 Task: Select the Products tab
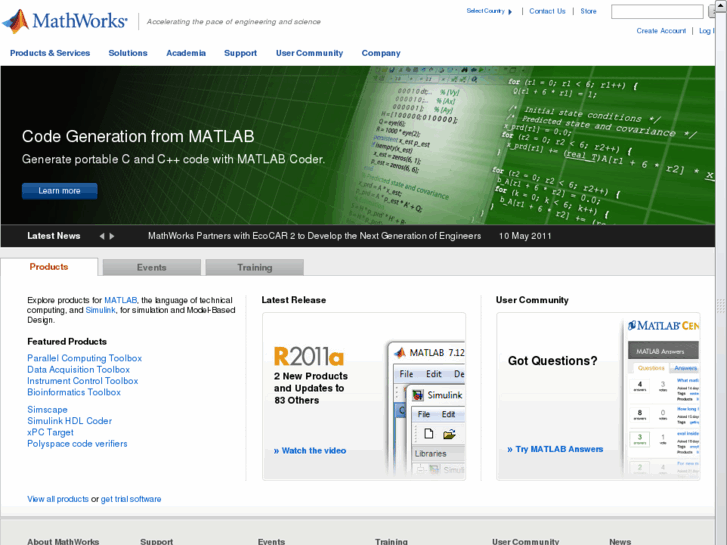[x=49, y=267]
